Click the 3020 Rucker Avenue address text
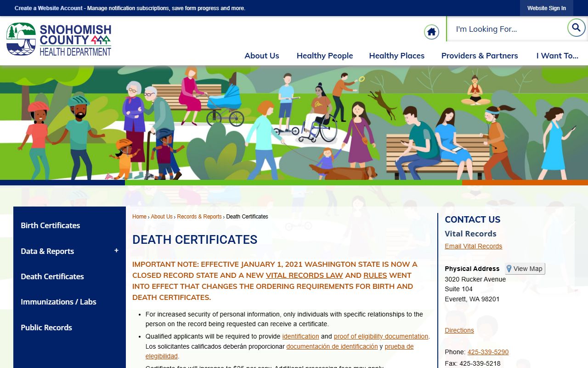The width and height of the screenshot is (588, 368). click(475, 279)
